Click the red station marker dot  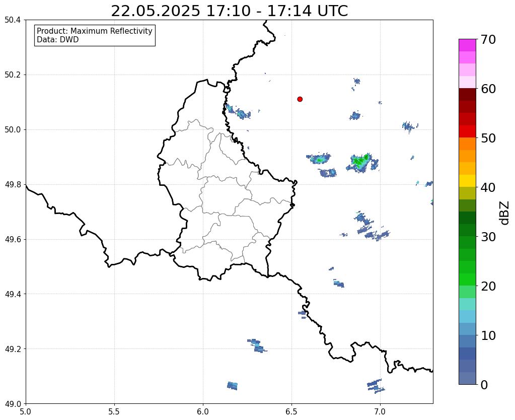(x=300, y=99)
